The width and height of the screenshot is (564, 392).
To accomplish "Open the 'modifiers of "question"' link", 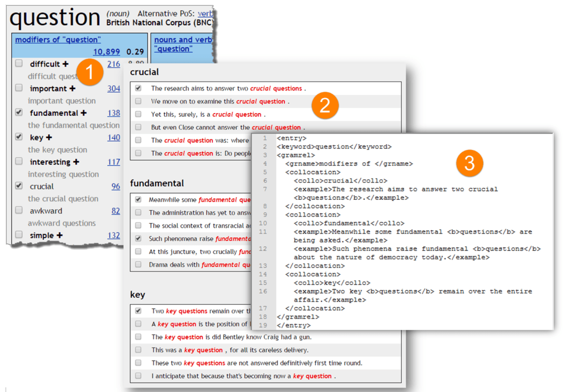I will coord(58,39).
